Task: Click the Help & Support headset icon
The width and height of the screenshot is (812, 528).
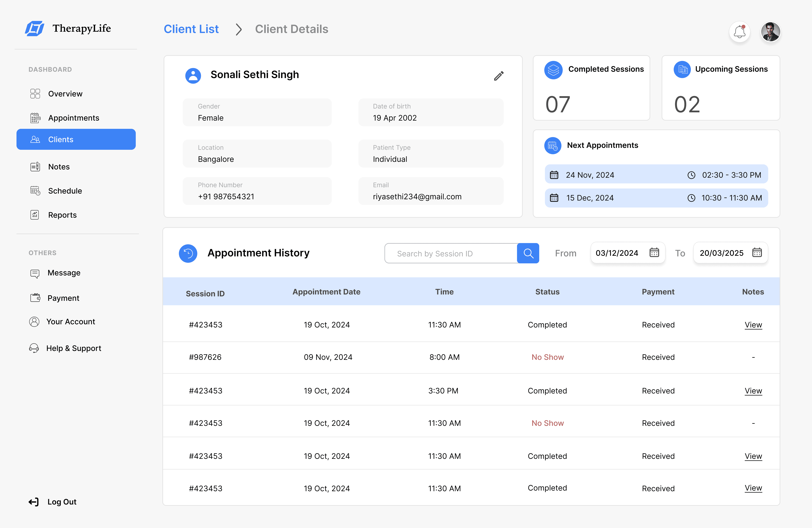Action: [34, 348]
